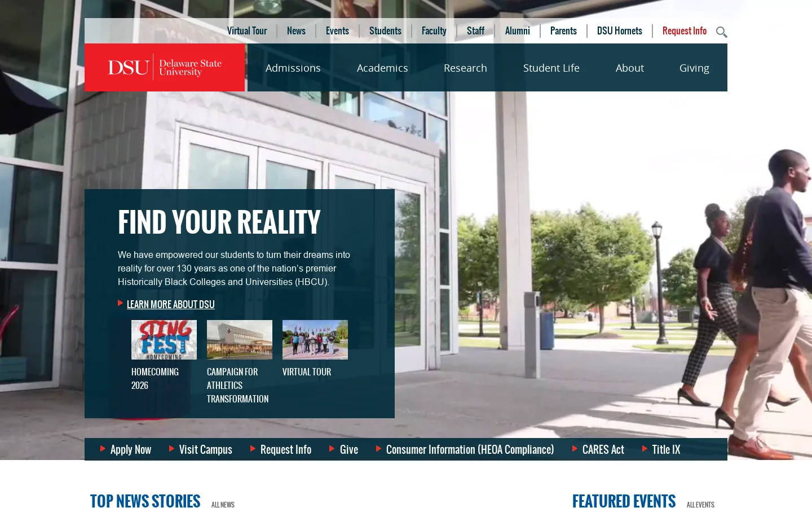
Task: Open the Virtual Tour caption link
Action: 307,371
